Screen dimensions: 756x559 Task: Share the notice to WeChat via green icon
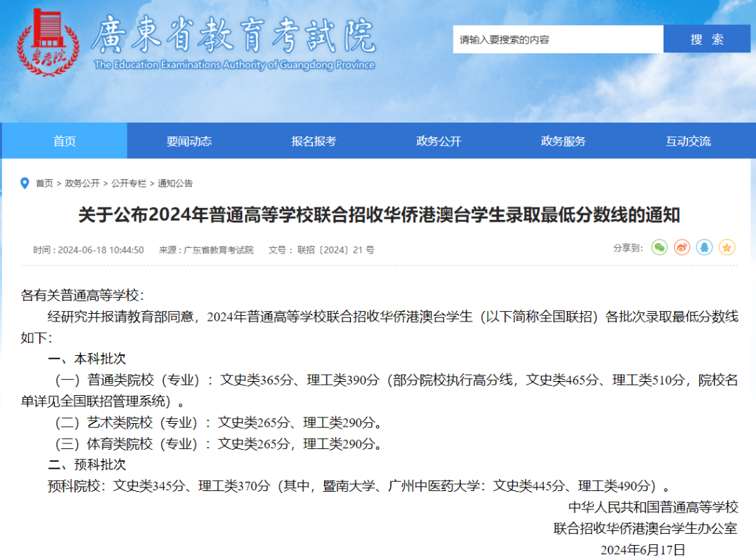659,247
